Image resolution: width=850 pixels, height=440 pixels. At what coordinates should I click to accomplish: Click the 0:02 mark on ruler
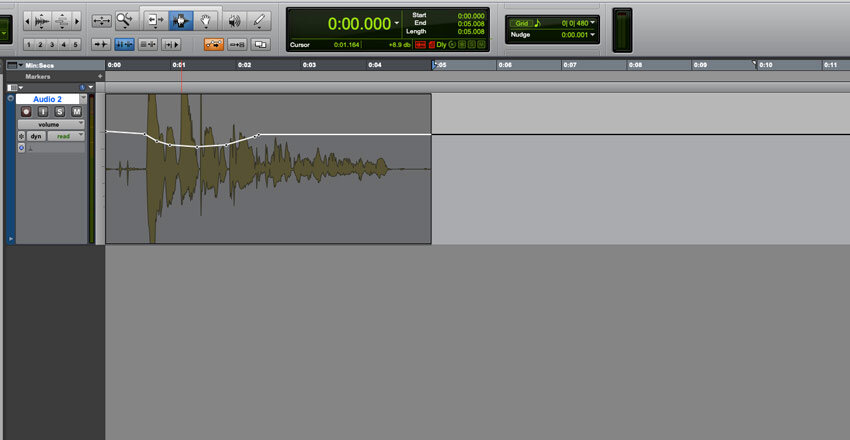[244, 65]
